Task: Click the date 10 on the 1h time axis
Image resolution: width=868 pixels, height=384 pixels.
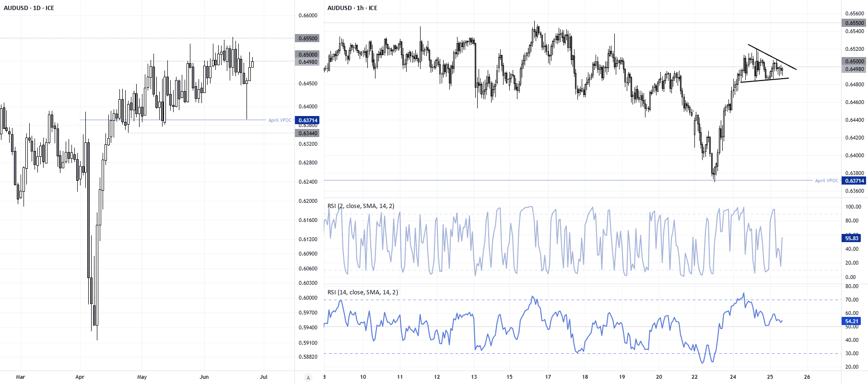Action: coord(363,377)
